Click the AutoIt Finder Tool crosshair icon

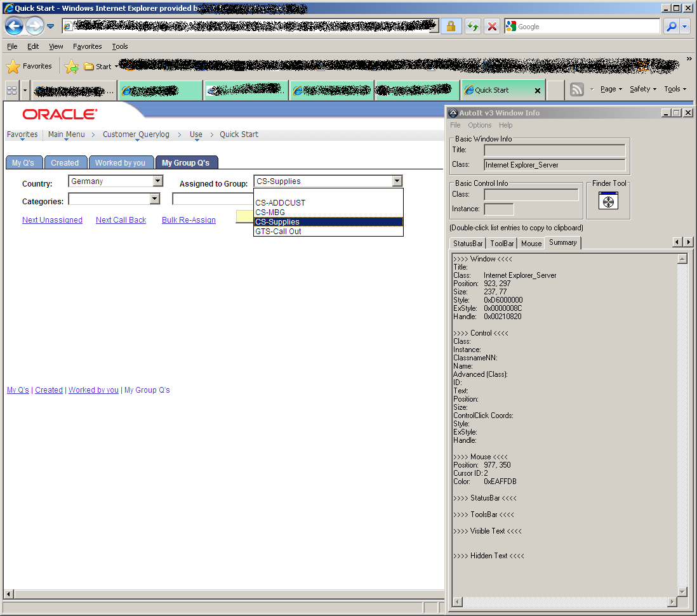point(608,202)
